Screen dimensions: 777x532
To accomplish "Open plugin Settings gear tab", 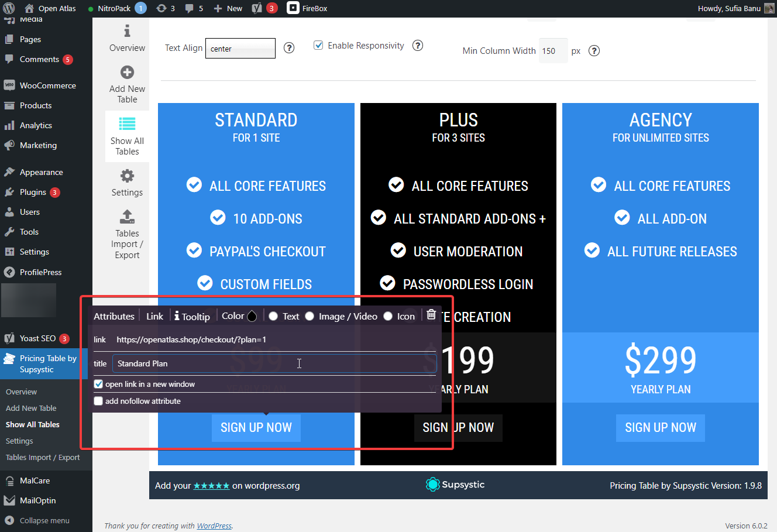I will pos(127,183).
